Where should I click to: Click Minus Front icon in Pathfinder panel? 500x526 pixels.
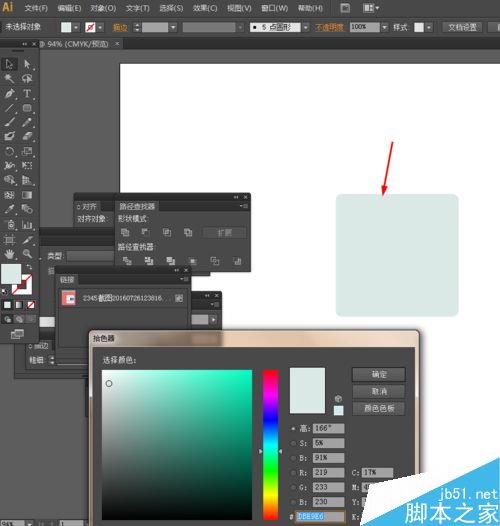pos(145,232)
